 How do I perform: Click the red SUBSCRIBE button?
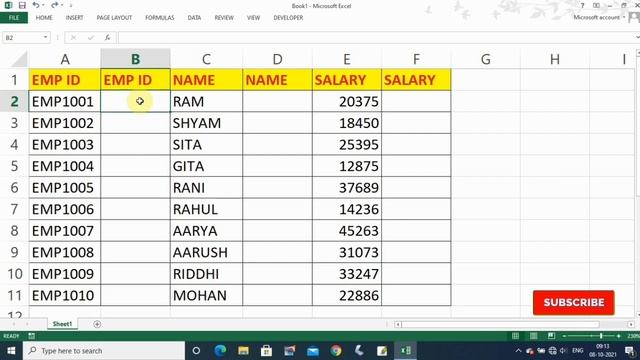click(573, 302)
